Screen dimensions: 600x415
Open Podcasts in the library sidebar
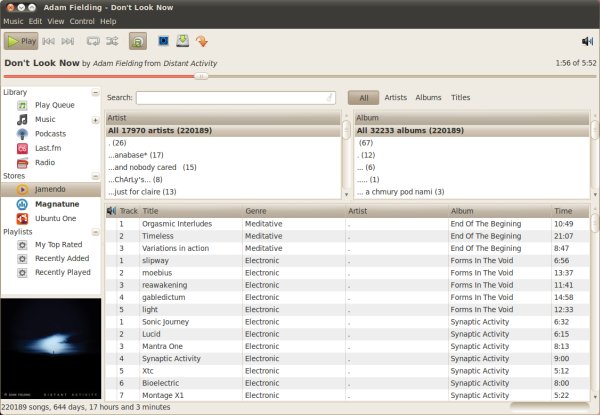click(50, 133)
